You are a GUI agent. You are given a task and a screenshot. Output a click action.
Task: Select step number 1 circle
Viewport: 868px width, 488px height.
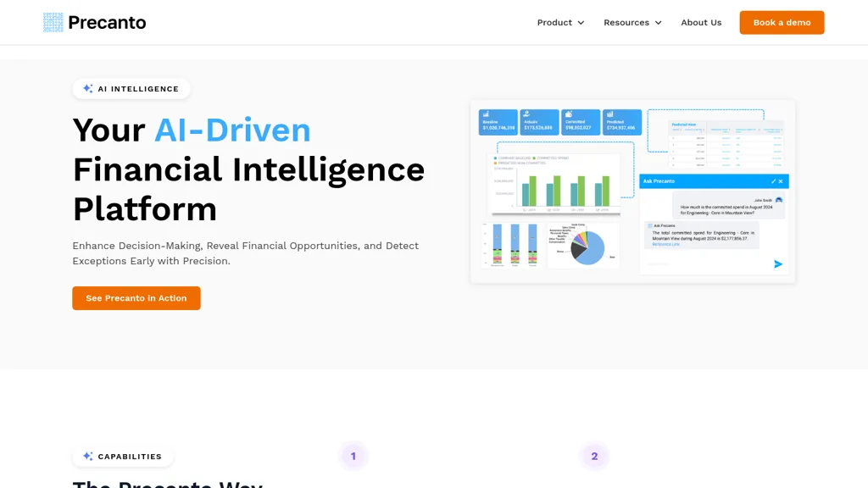point(353,457)
